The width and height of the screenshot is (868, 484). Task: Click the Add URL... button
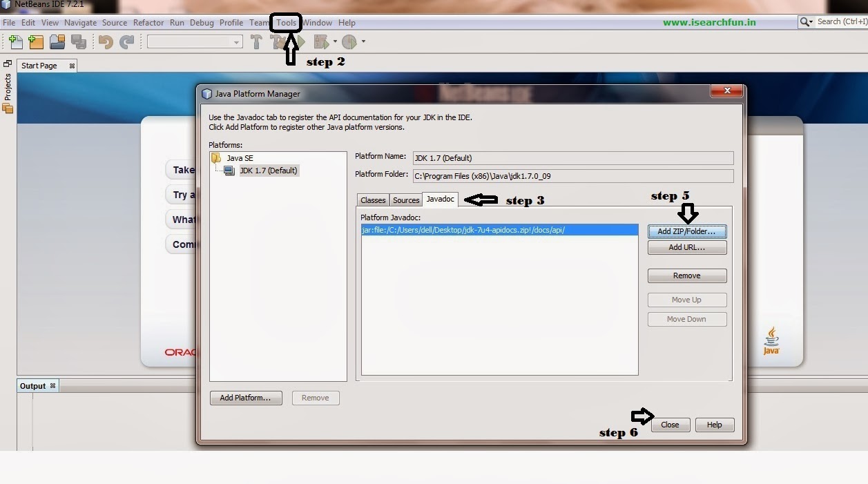pyautogui.click(x=687, y=247)
